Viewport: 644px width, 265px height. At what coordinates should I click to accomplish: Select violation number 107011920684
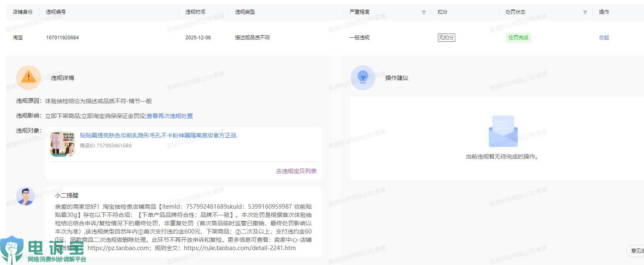click(x=62, y=38)
